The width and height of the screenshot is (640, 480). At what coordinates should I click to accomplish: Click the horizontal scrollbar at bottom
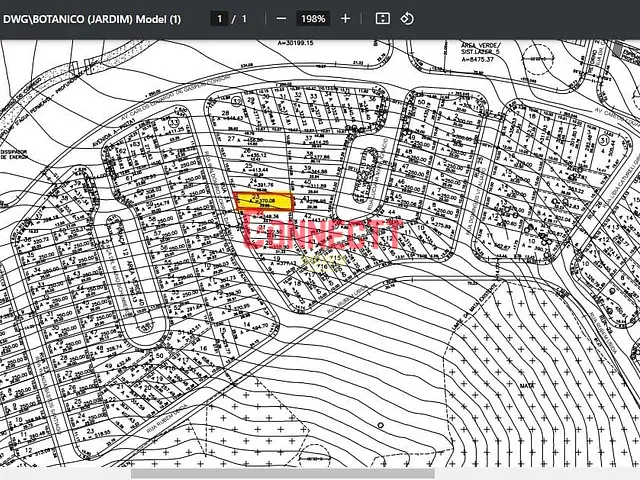pos(283,473)
